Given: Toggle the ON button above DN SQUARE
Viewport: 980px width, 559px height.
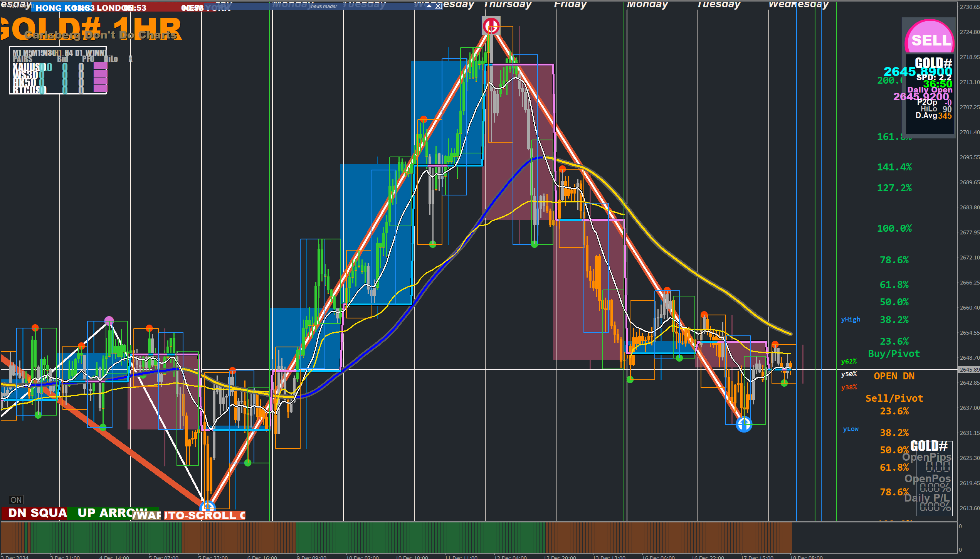Looking at the screenshot, I should pyautogui.click(x=16, y=500).
